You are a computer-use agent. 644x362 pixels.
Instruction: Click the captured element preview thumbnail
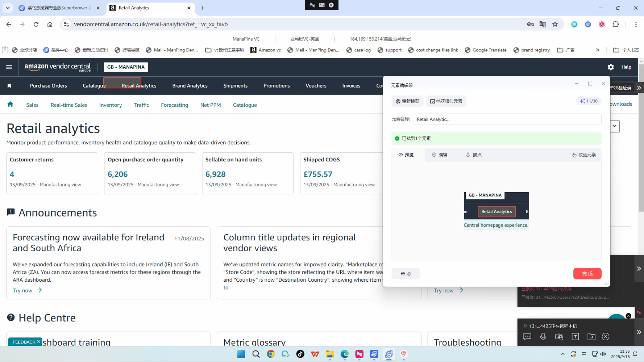pyautogui.click(x=496, y=211)
